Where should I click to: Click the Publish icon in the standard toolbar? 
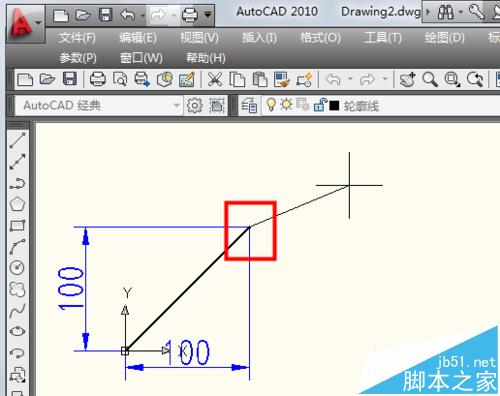pos(142,80)
